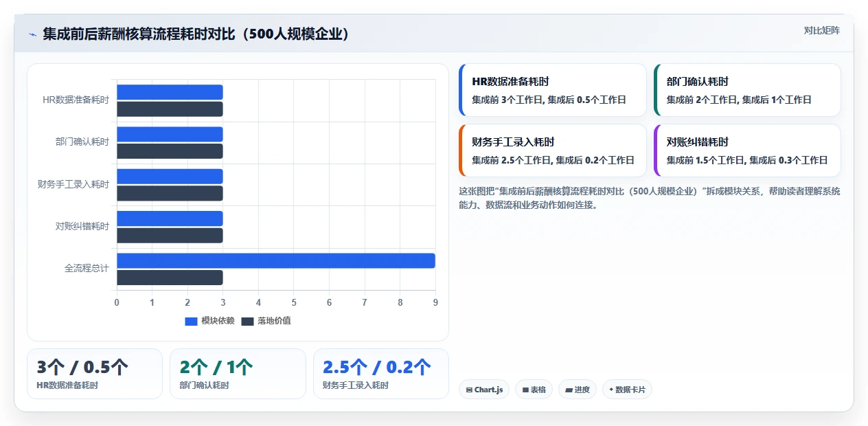Toggle the 落地价值 legend entry
The height and width of the screenshot is (426, 868).
click(x=266, y=321)
